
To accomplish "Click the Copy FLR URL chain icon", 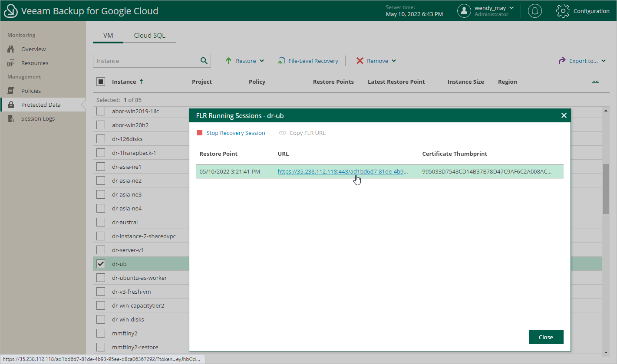I will point(283,133).
